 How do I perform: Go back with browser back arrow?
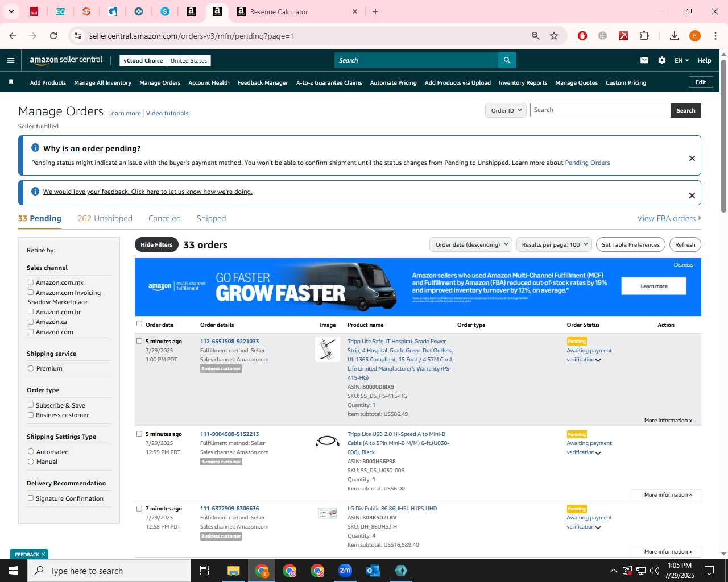point(13,36)
